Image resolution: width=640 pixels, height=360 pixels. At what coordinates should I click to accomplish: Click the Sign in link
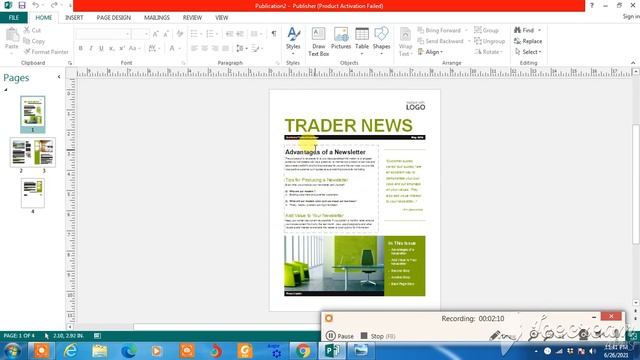(631, 16)
